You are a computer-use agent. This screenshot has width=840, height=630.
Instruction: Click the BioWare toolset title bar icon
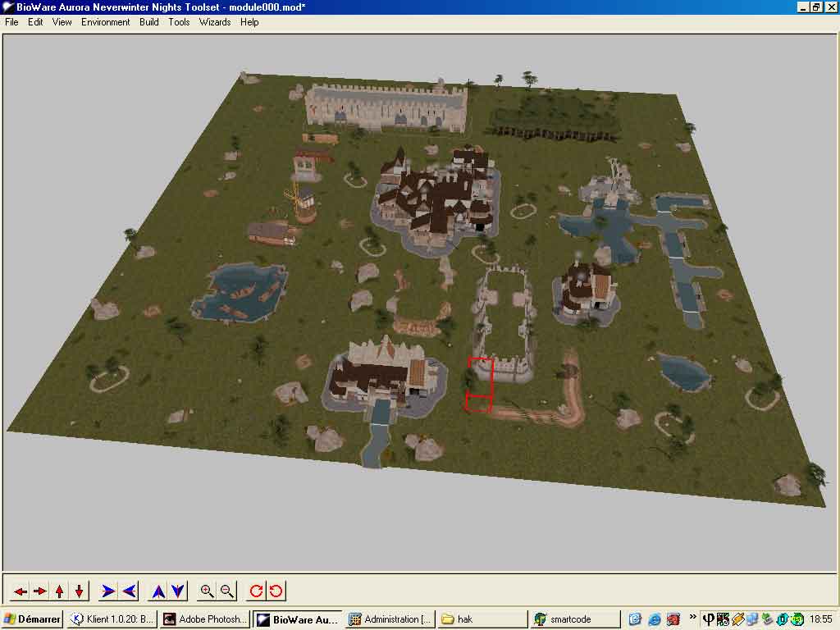(7, 7)
